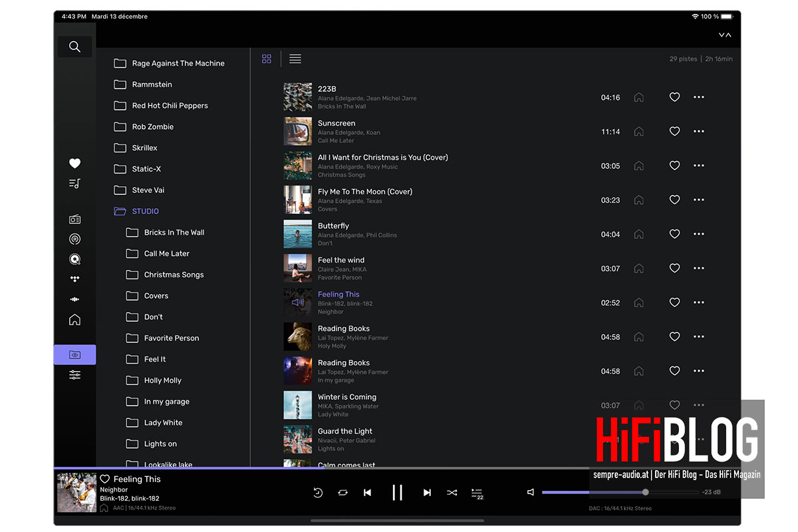Image resolution: width=798 pixels, height=532 pixels.
Task: Collapse the expanded STUDIO folder
Action: [x=136, y=211]
